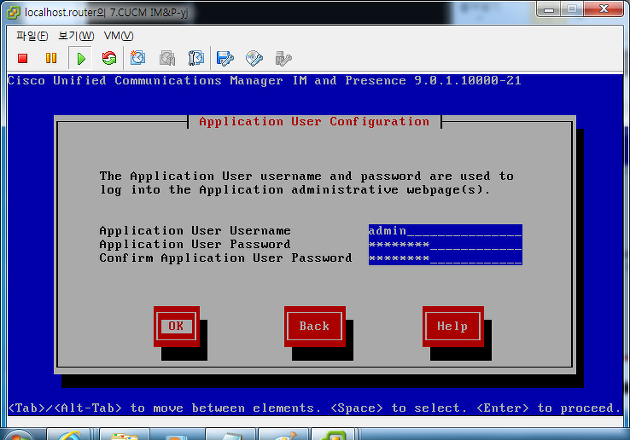Open the VM(V) menu
Viewport: 630px width, 440px height.
[x=119, y=36]
